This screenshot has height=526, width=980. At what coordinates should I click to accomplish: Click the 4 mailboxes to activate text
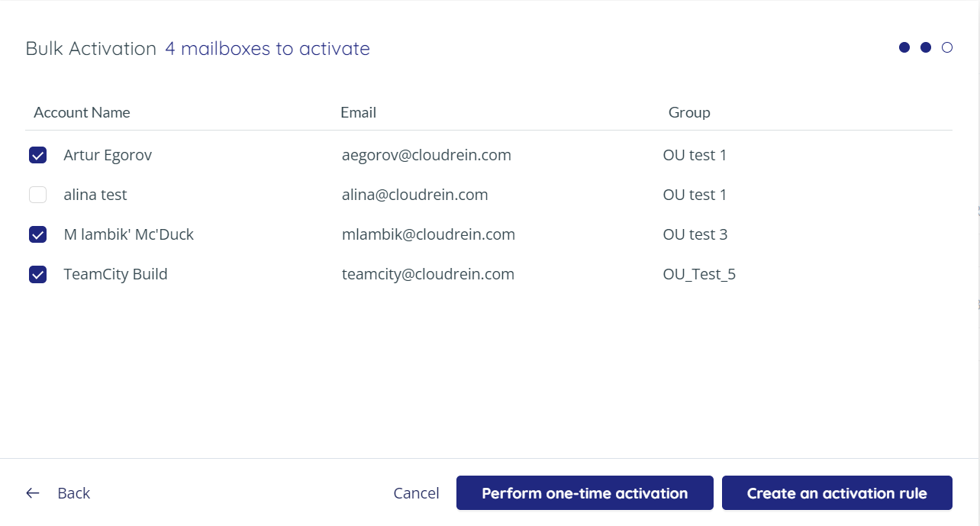(267, 48)
